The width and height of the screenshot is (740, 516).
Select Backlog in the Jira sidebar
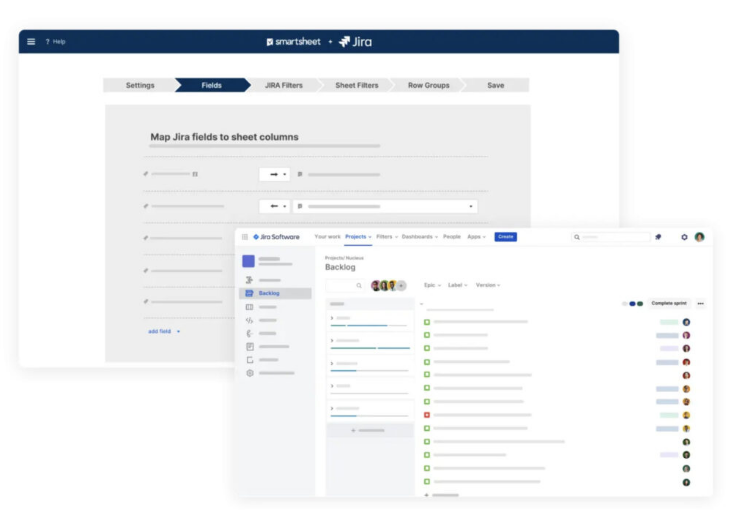coord(269,293)
